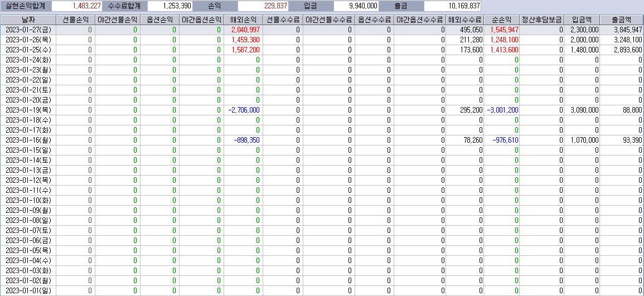Click 해외수수료 value 78,260
This screenshot has width=644, height=296.
coord(473,140)
